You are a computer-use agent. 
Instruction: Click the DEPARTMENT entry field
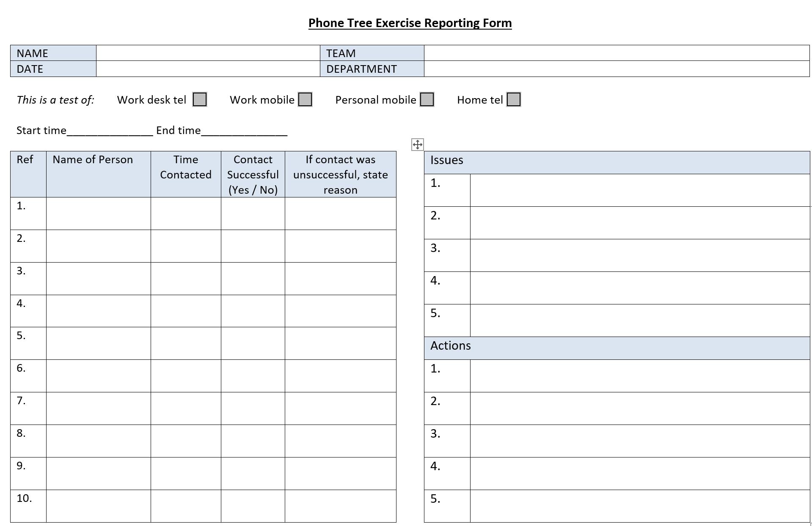click(617, 69)
